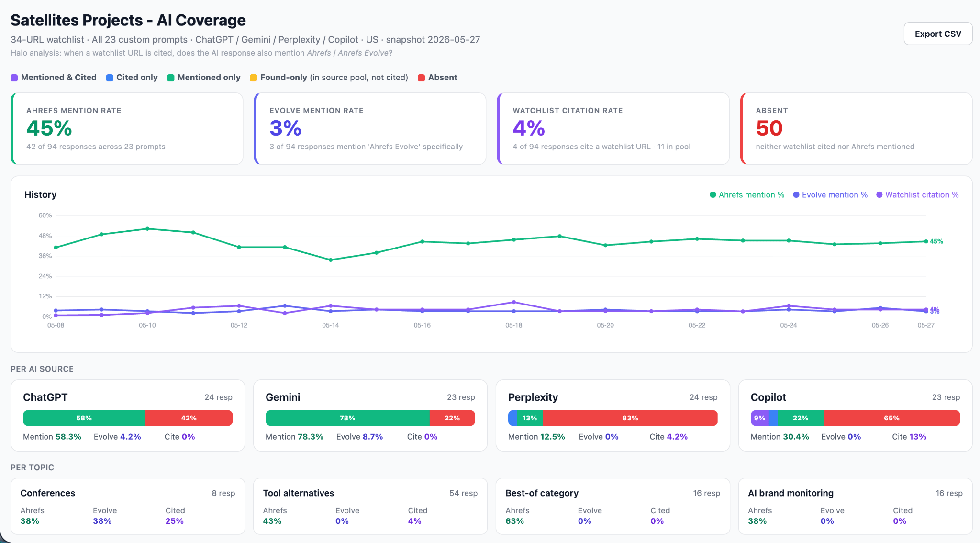Open the Evolve Mention Rate 3% card
Screen dimensions: 980x543
pos(370,129)
